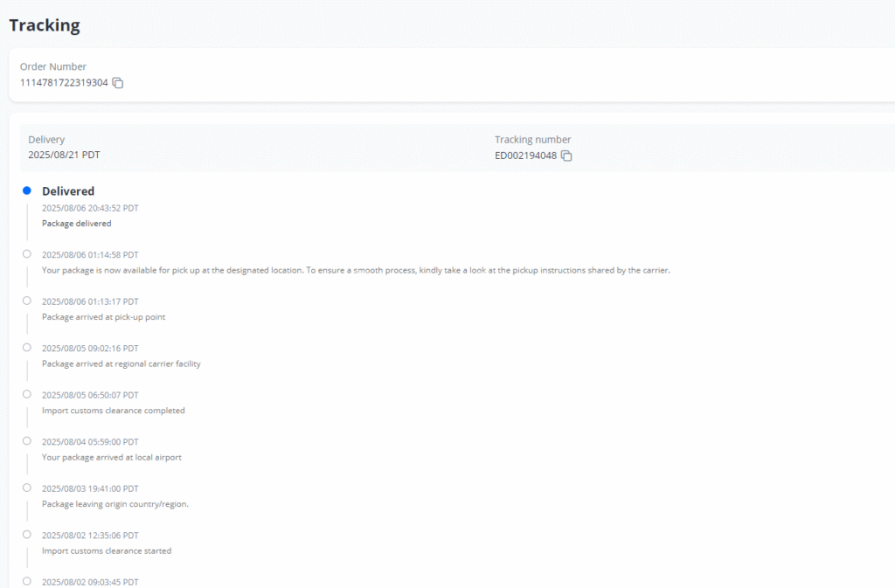Select the import customs clearance started dot
The image size is (895, 588).
27,534
